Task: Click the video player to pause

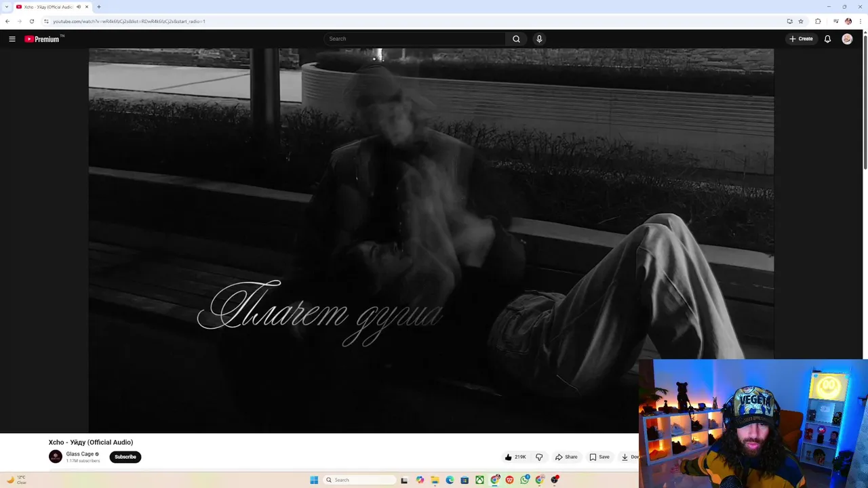Action: [x=431, y=241]
